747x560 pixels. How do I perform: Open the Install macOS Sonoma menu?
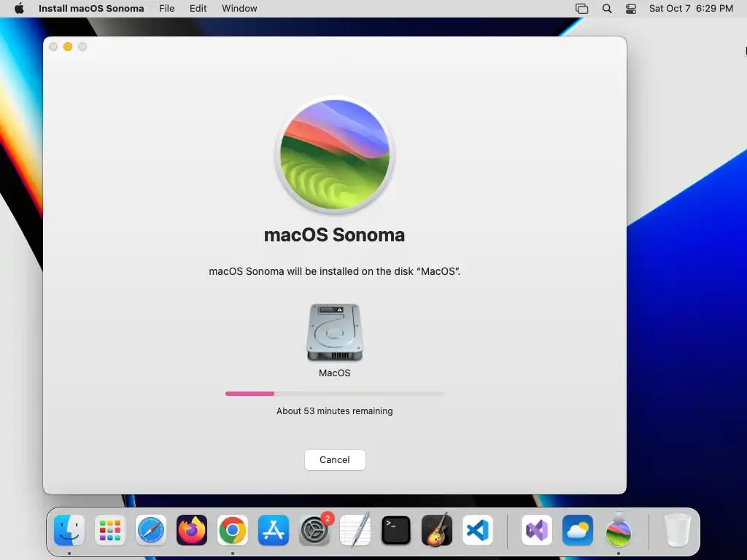[91, 9]
